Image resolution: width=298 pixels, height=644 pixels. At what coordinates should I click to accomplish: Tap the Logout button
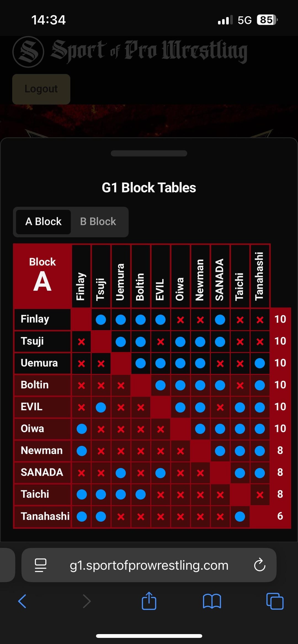pos(41,89)
